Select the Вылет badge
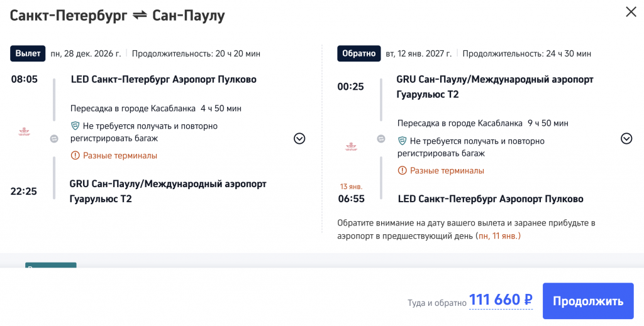This screenshot has width=644, height=326. (28, 53)
